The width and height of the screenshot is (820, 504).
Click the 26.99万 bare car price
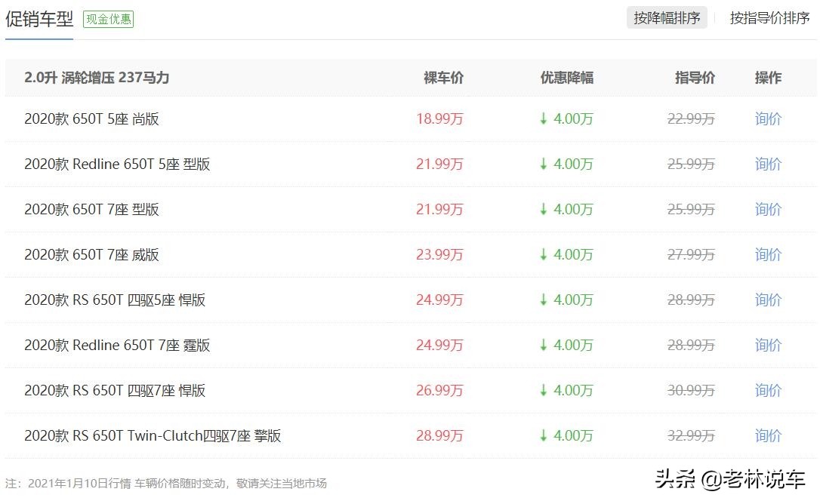point(439,391)
